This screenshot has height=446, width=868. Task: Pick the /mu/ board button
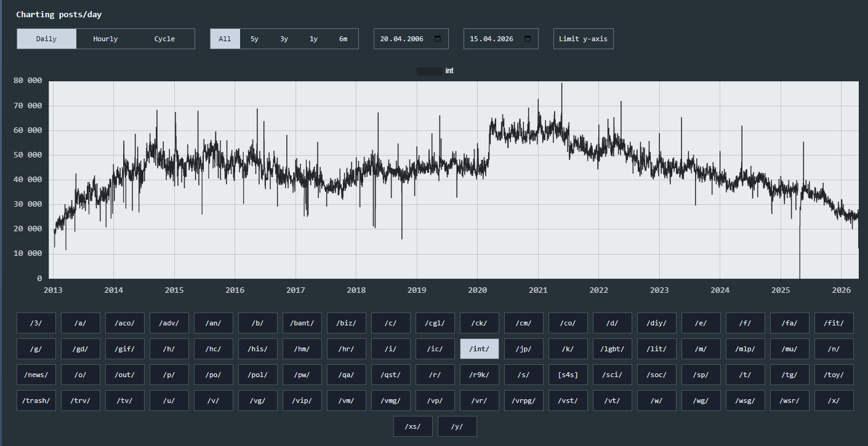point(790,349)
